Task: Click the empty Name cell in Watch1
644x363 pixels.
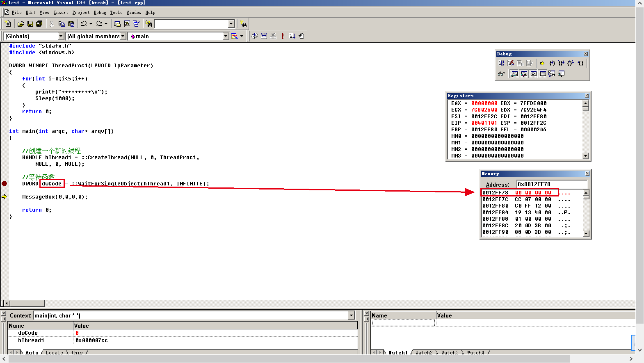Action: 403,323
